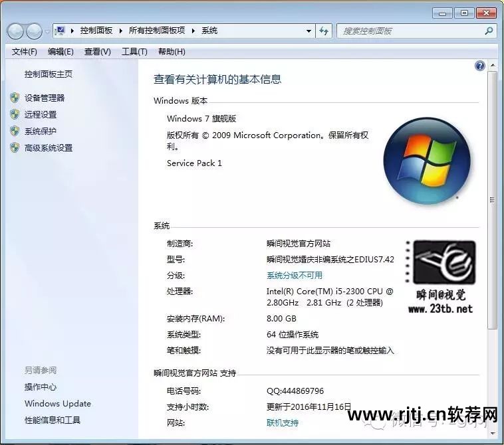504x445 pixels.
Task: Expand arrow after 控制面板 breadcrumb
Action: pyautogui.click(x=120, y=31)
